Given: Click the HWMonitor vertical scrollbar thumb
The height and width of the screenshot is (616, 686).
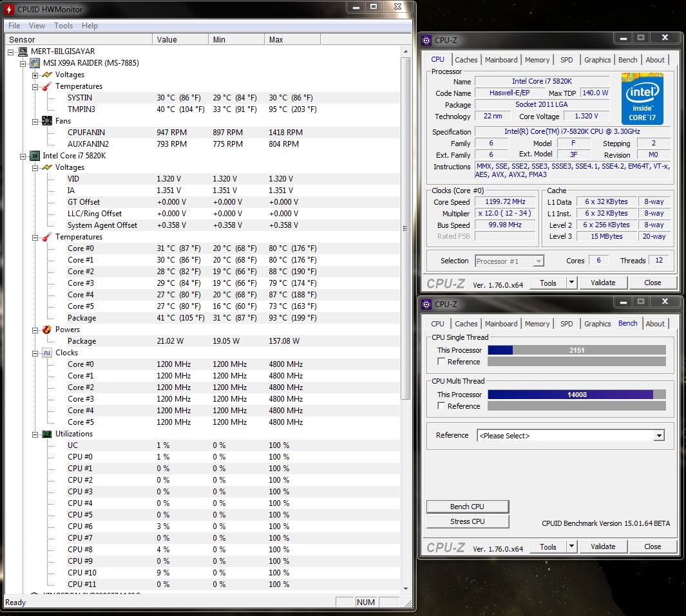Looking at the screenshot, I should click(x=406, y=229).
